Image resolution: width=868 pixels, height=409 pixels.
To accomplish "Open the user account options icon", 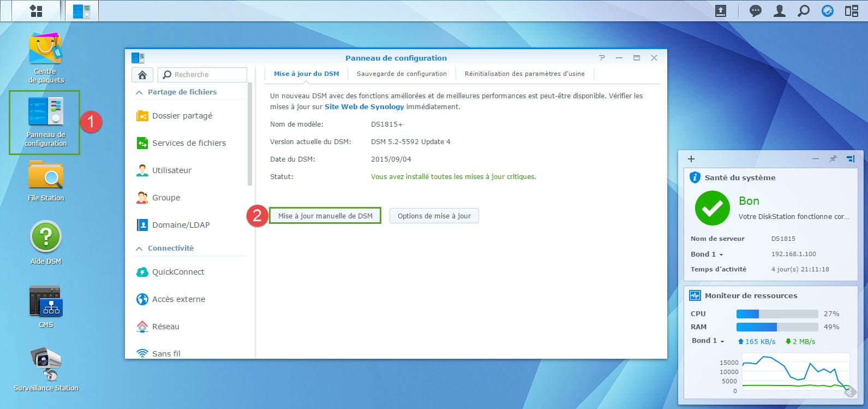I will click(780, 11).
